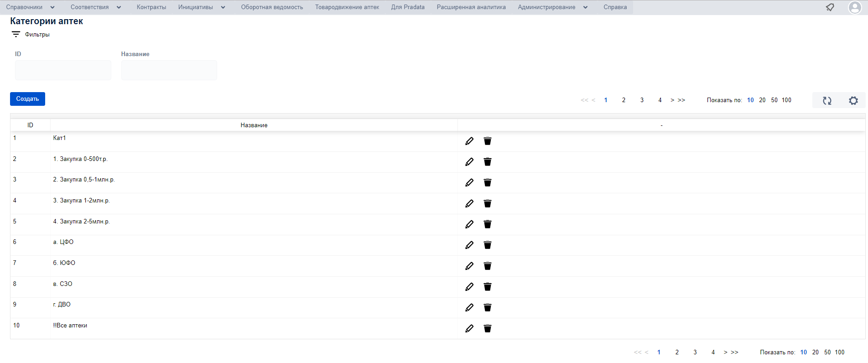This screenshot has height=363, width=868.
Task: Open Оборотная ведомость page
Action: pyautogui.click(x=272, y=7)
